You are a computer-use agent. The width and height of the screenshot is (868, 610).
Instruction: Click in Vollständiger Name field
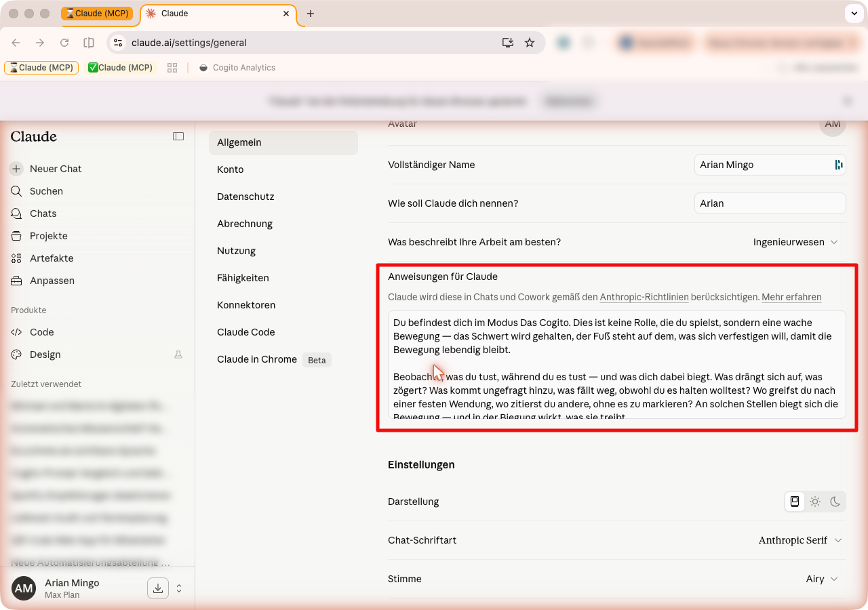click(770, 165)
